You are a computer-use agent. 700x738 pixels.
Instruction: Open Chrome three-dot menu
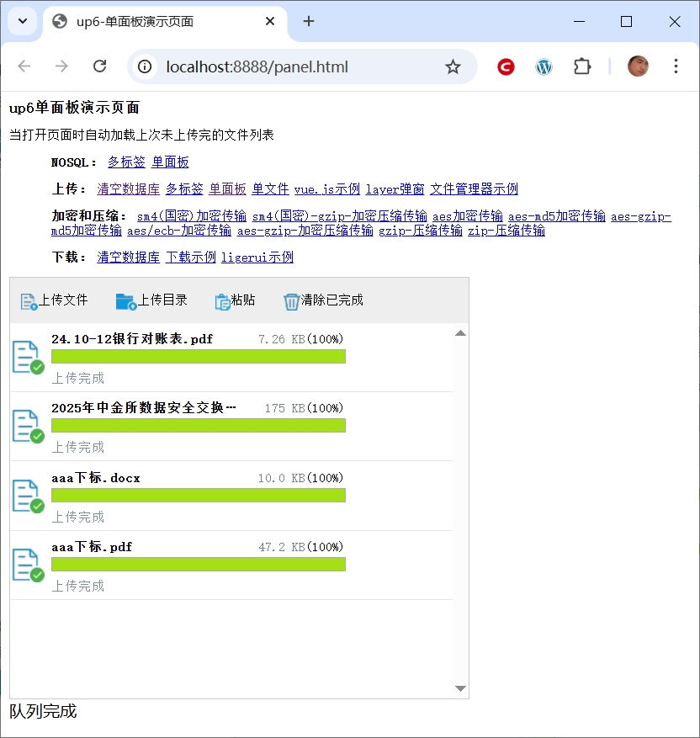click(x=676, y=66)
